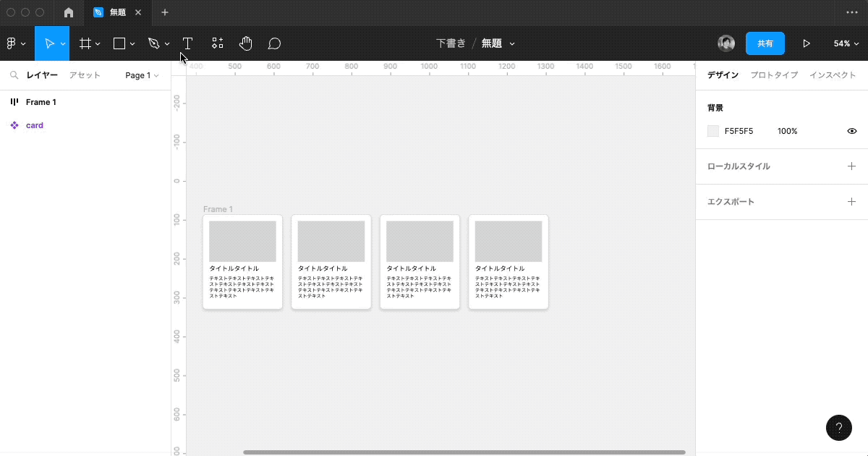
Task: Add a local style with the ローカルスタイル plus button
Action: click(x=852, y=166)
